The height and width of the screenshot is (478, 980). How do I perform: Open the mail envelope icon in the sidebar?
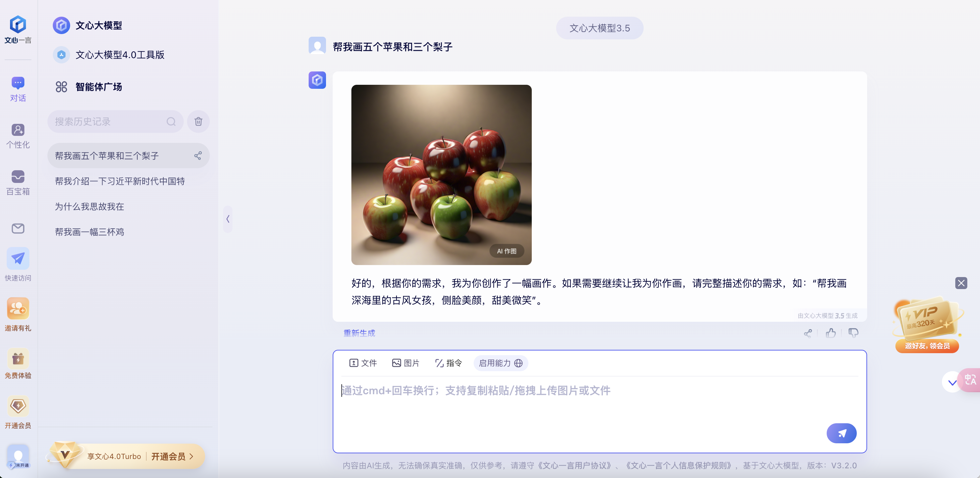[18, 228]
